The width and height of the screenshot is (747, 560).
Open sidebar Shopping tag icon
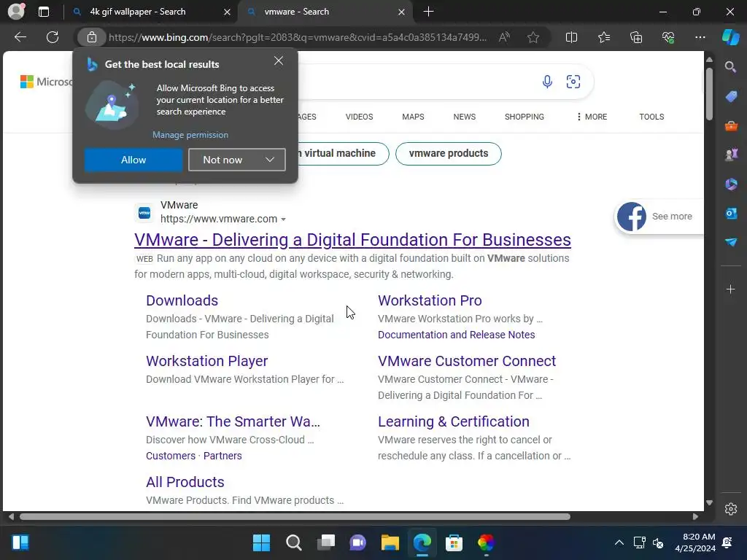(731, 97)
